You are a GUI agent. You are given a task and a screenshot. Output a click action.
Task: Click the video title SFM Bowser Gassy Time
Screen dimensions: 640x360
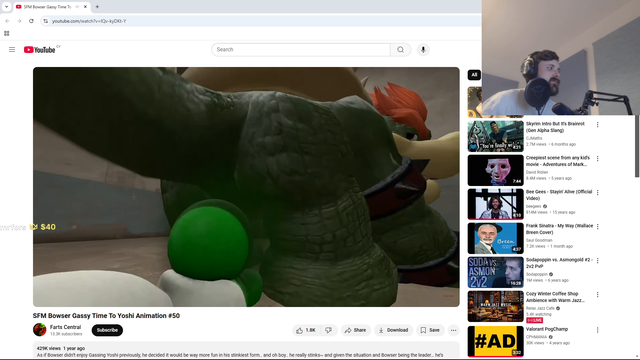pos(106,316)
